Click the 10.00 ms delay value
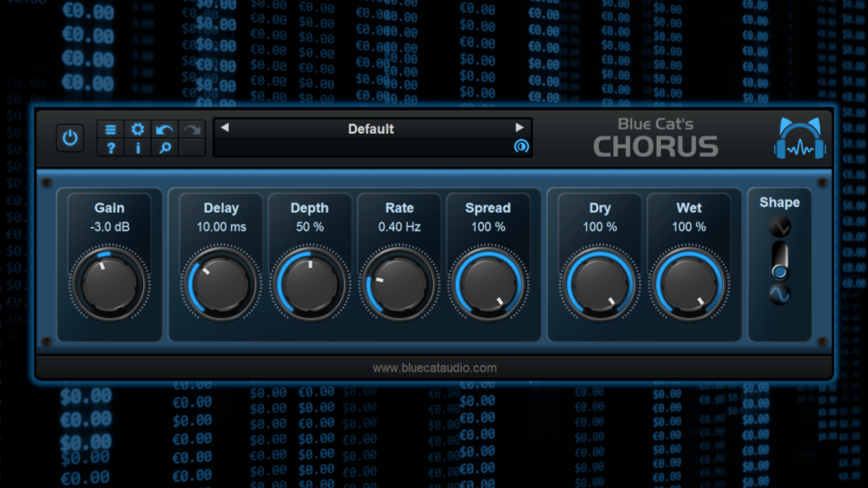This screenshot has width=868, height=488. tap(221, 227)
